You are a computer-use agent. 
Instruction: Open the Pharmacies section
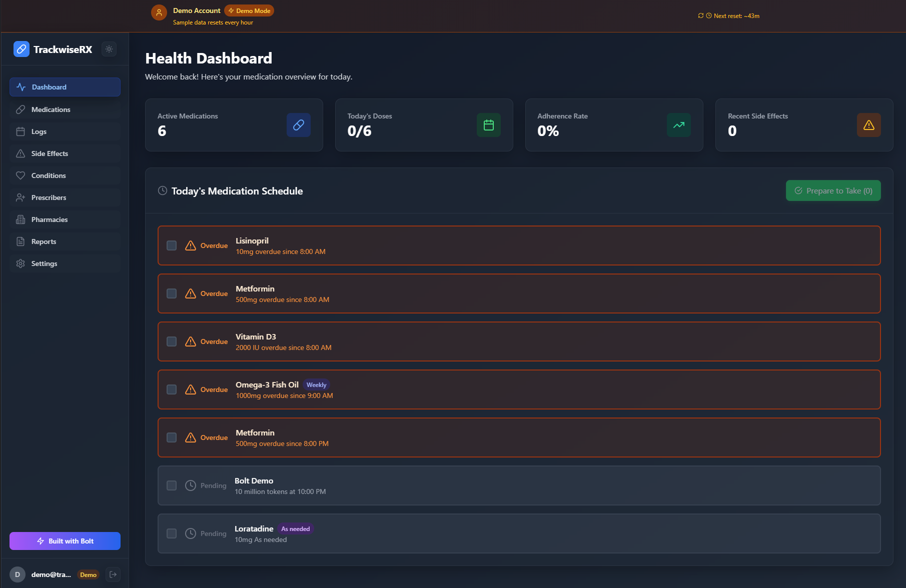point(65,219)
